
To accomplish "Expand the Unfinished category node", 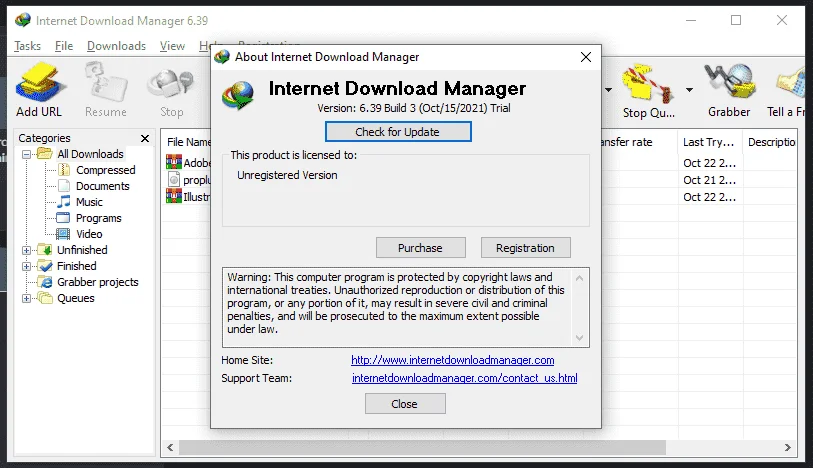I will click(26, 250).
